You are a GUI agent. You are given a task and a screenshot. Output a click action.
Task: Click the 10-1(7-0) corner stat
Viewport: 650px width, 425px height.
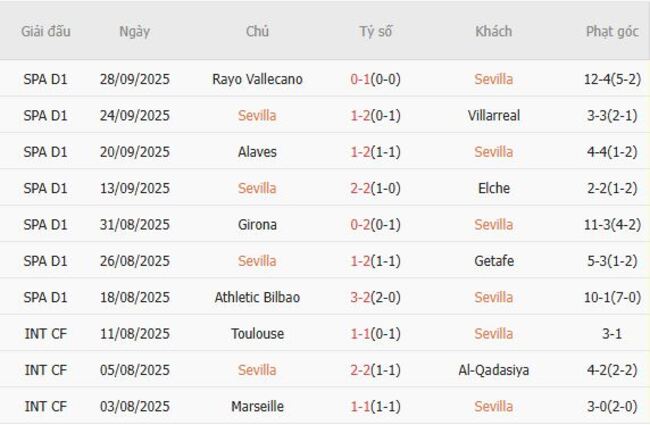[612, 298]
